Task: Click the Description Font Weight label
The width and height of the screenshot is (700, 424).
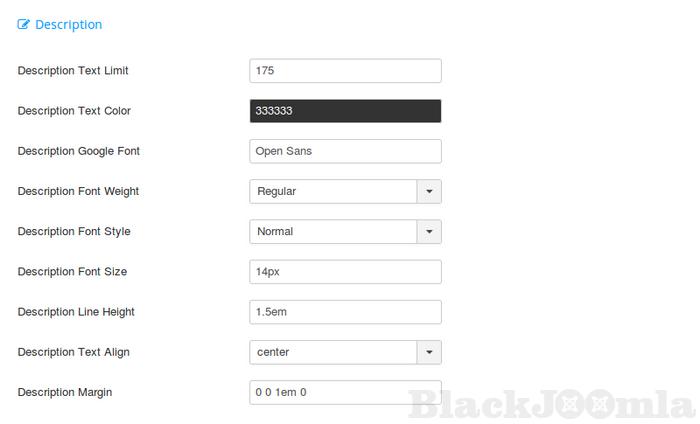Action: coord(78,191)
